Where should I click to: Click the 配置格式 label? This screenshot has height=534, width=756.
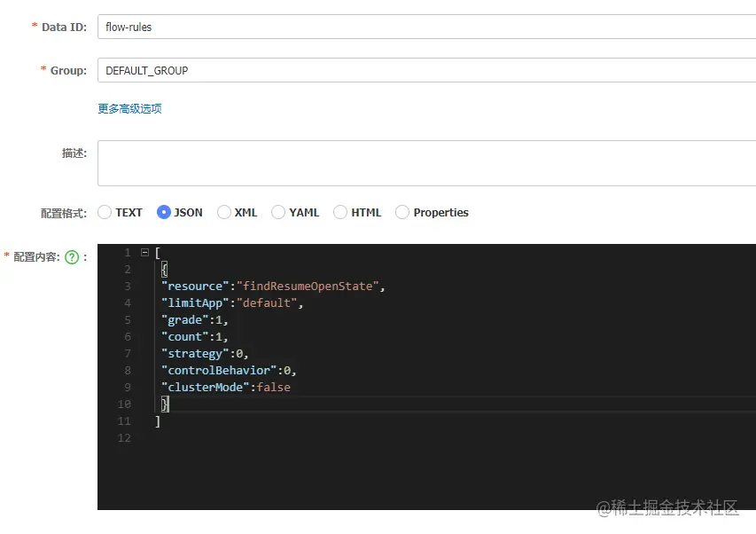(x=64, y=213)
